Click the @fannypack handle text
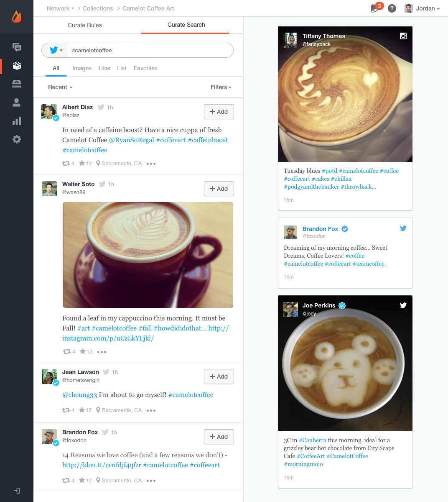 coord(316,44)
